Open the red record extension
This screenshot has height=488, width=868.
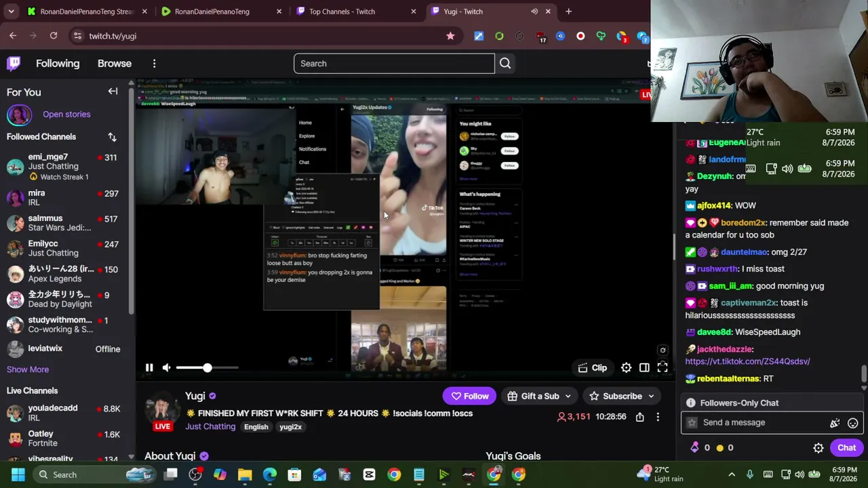[x=580, y=36]
